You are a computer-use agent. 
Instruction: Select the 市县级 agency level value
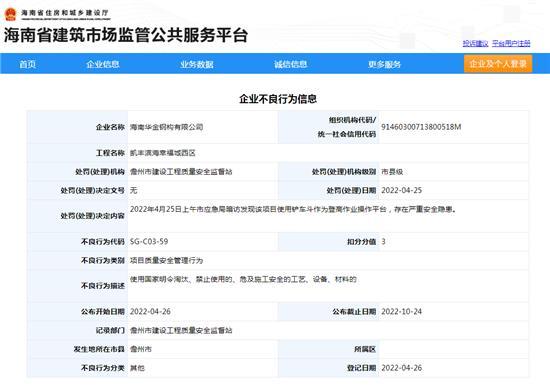392,172
